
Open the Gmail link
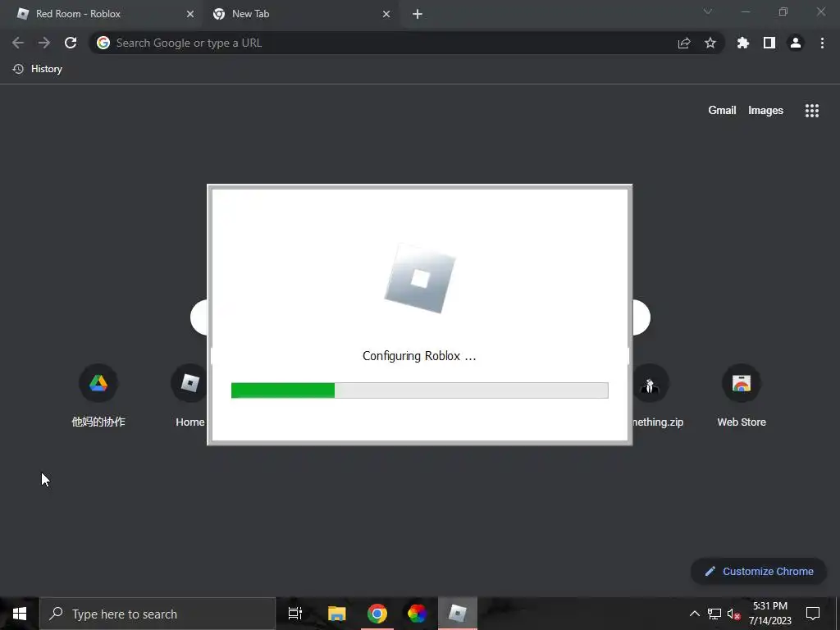point(722,111)
